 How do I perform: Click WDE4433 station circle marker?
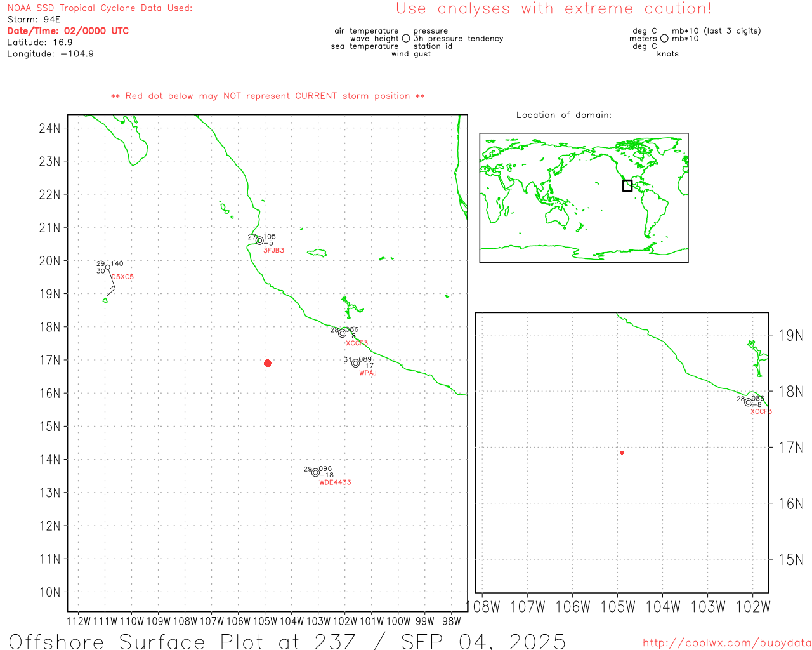coord(315,472)
